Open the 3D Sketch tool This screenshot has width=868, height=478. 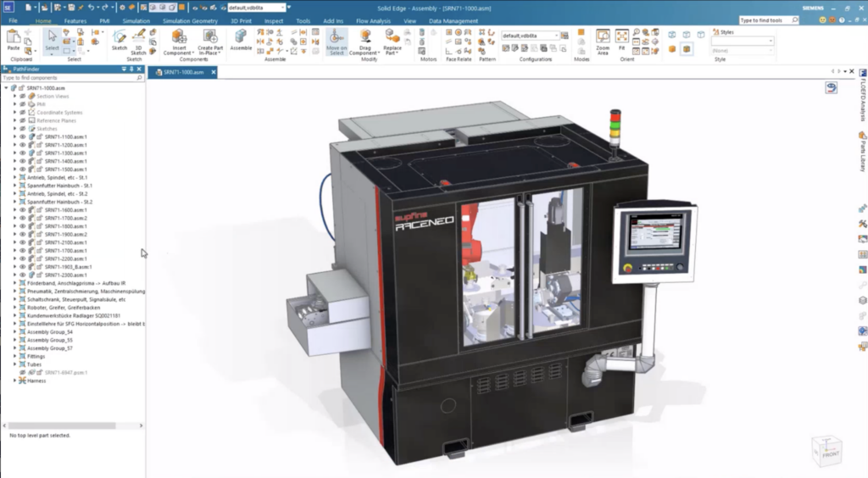pyautogui.click(x=139, y=37)
